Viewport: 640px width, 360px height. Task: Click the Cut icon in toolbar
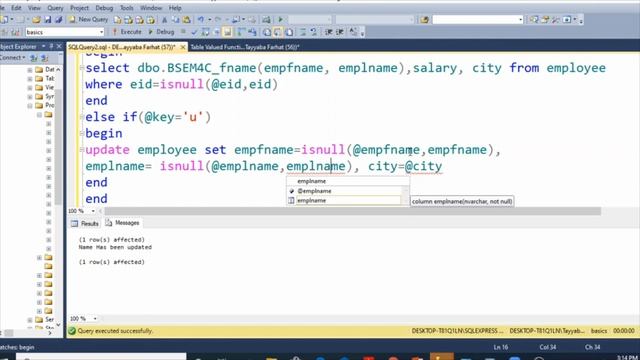[x=164, y=19]
